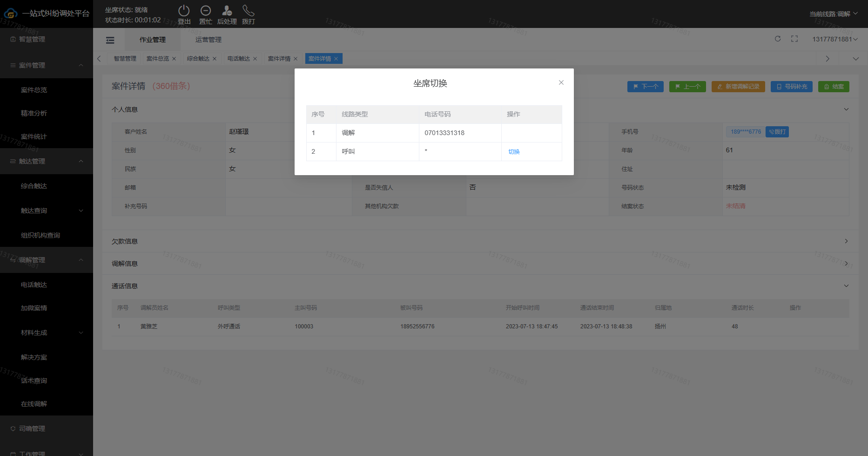Close the 坐席切换 dialog
Viewport: 868px width, 456px height.
(x=561, y=82)
